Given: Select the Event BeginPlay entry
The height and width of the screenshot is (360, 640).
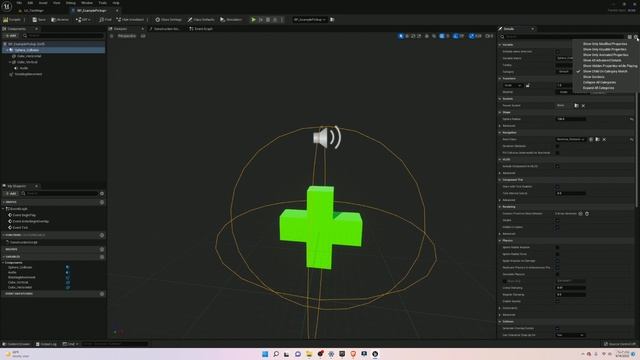Looking at the screenshot, I should [23, 215].
